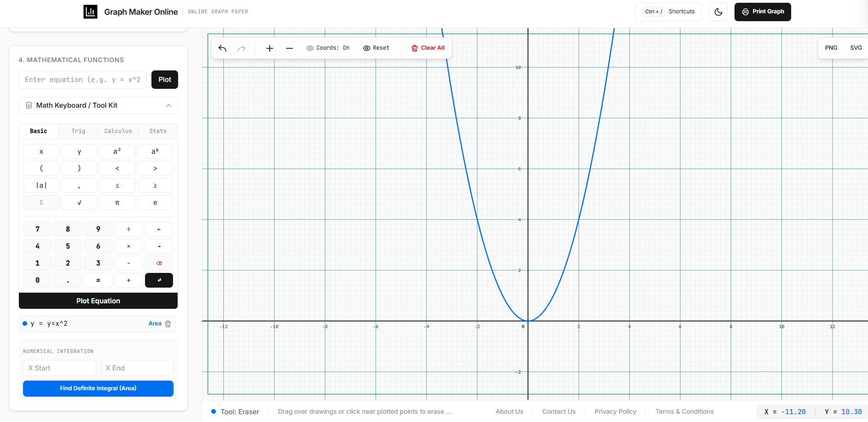
Task: Zoom in with the plus icon
Action: click(270, 48)
